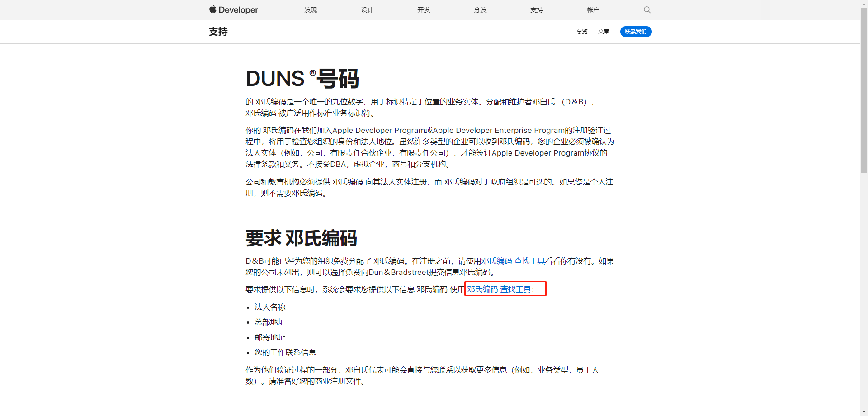Open the 分发 navigation item
This screenshot has height=416, width=868.
480,10
